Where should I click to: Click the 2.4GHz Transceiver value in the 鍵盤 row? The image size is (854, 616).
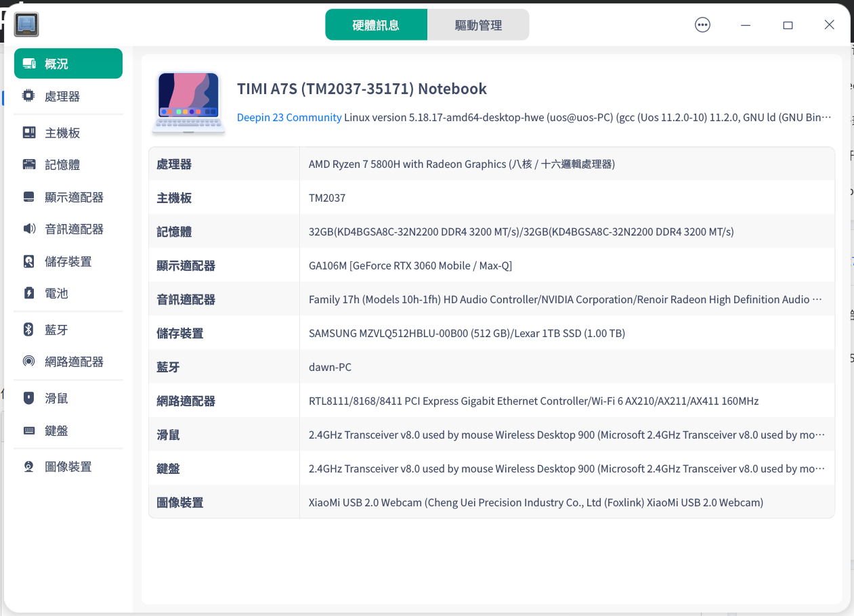pyautogui.click(x=567, y=468)
